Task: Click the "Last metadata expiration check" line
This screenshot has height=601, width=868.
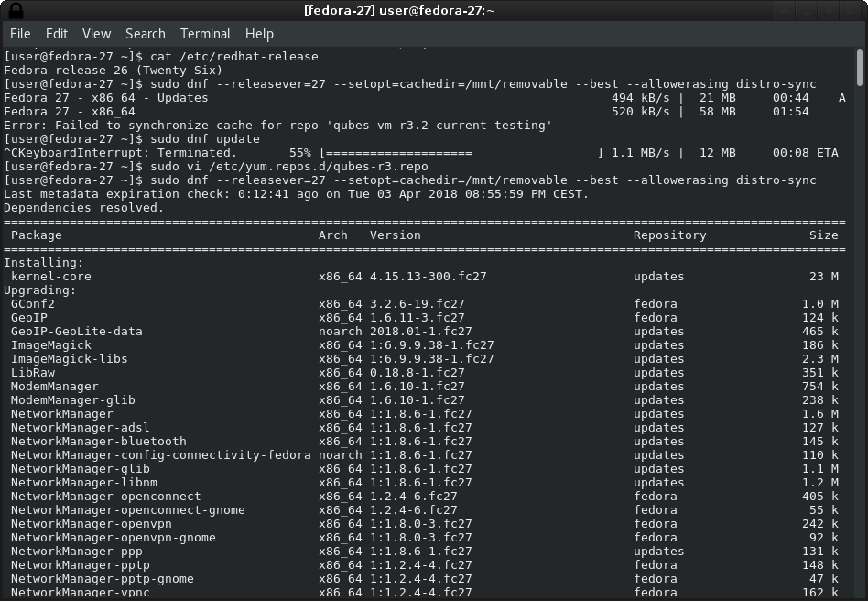Action: pyautogui.click(x=296, y=194)
